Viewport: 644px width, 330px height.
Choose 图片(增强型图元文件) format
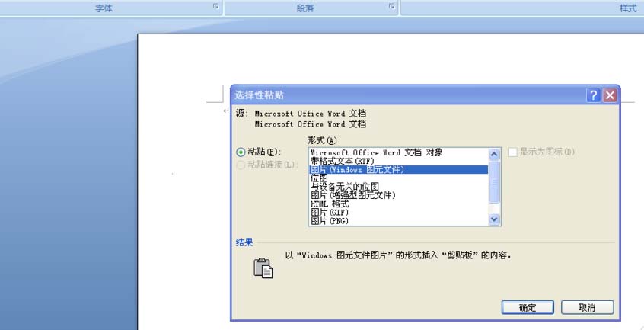[x=352, y=195]
